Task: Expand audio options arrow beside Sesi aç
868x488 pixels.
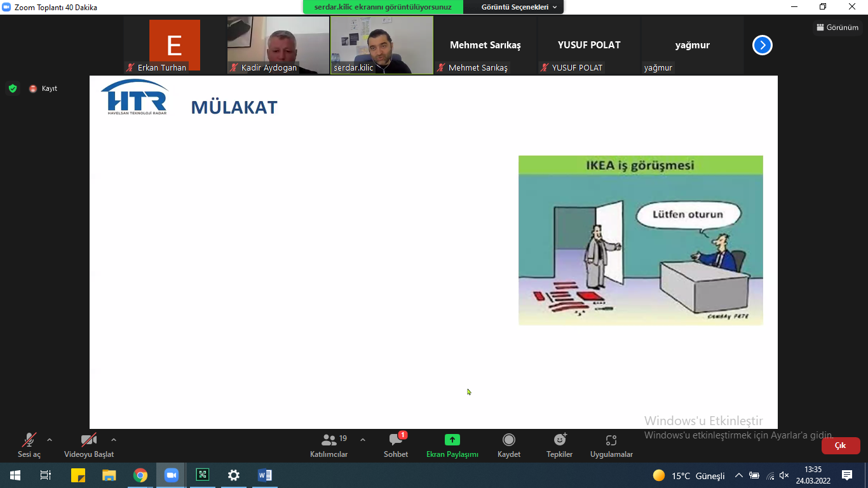Action: pyautogui.click(x=50, y=440)
